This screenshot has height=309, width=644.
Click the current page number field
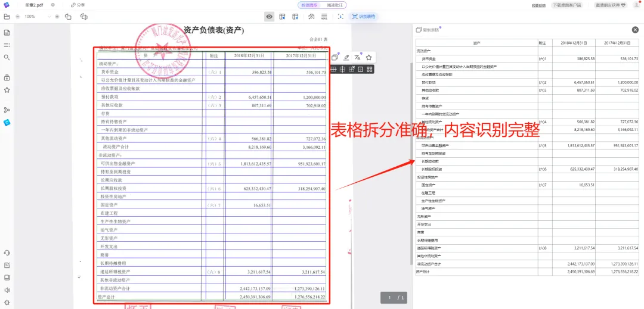click(x=389, y=298)
